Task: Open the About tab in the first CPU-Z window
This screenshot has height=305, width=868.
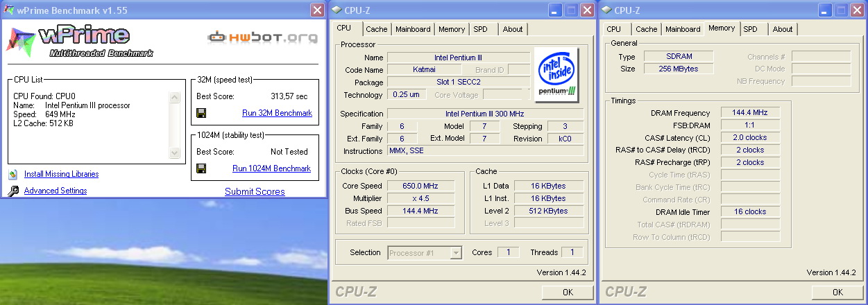Action: click(x=513, y=29)
